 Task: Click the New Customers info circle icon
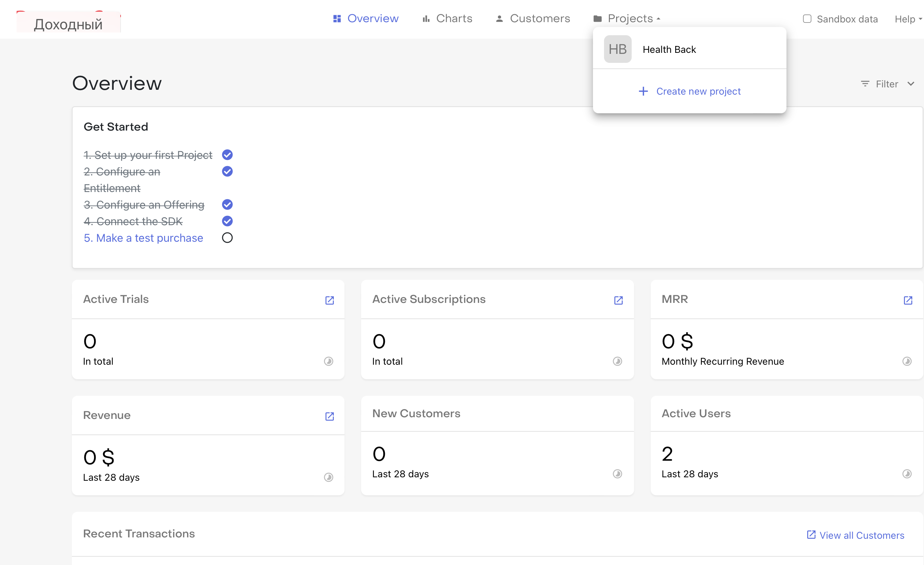point(617,474)
